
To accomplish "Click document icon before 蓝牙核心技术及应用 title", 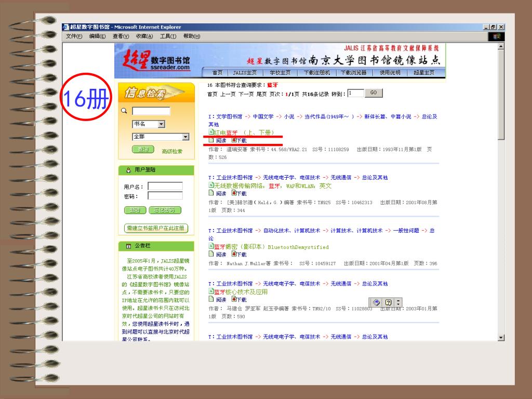I will [211, 291].
